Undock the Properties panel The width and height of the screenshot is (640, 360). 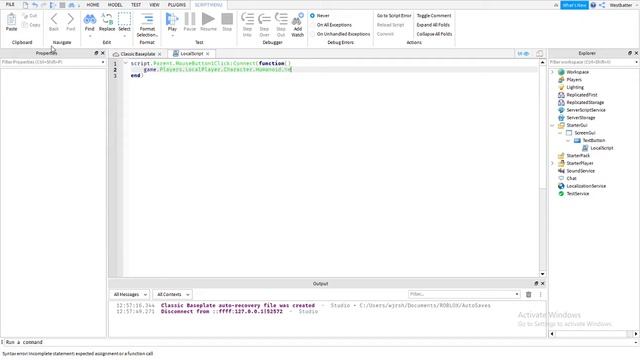96,53
